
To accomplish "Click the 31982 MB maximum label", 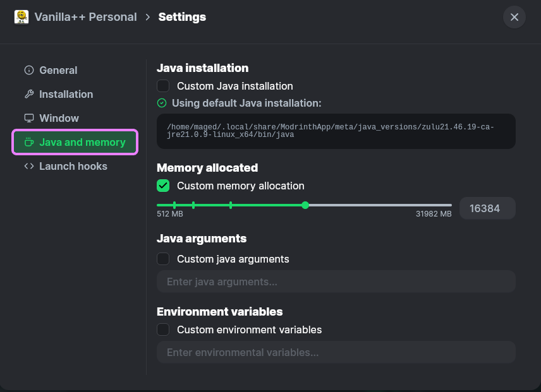I will coord(434,214).
